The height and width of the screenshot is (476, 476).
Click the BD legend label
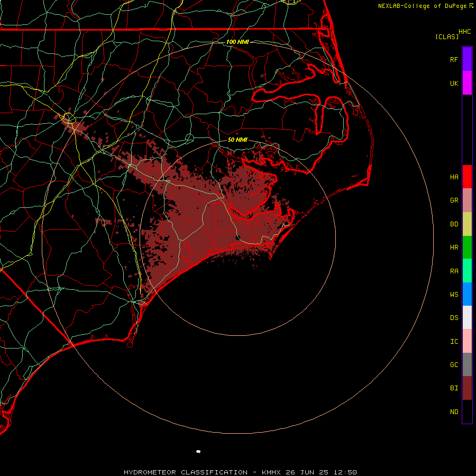[454, 224]
